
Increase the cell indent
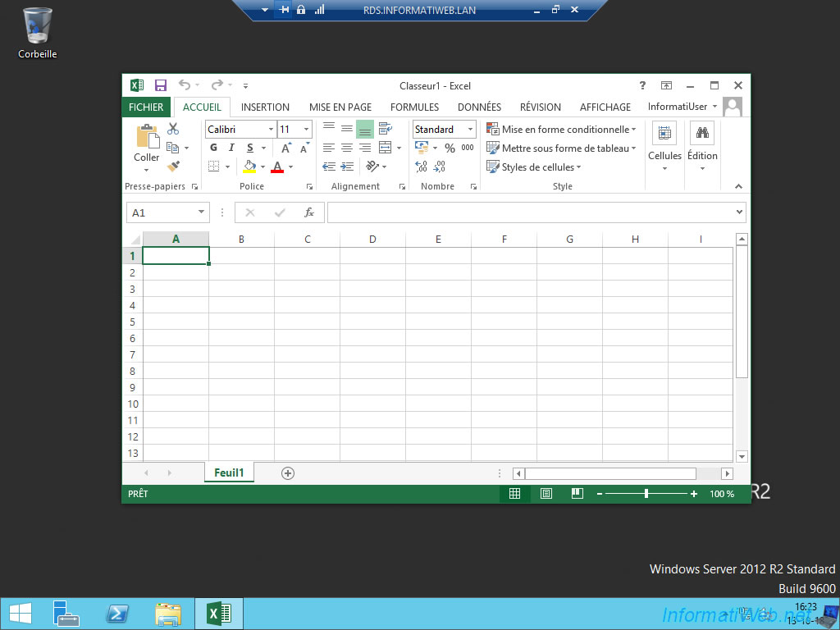[x=347, y=167]
